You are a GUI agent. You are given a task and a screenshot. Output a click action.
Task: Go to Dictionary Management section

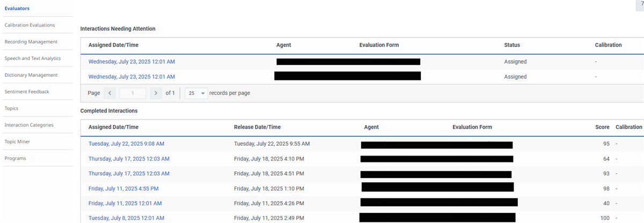click(31, 75)
